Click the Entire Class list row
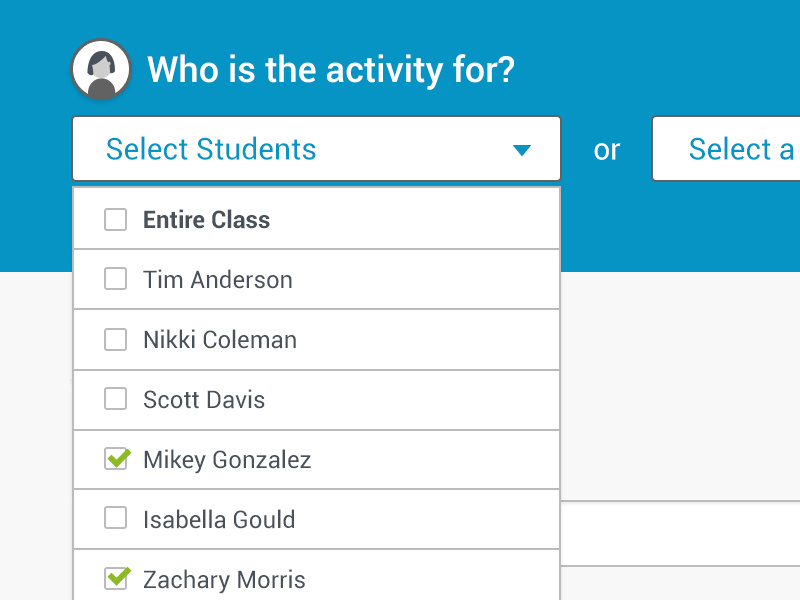This screenshot has height=600, width=800. pos(300,219)
